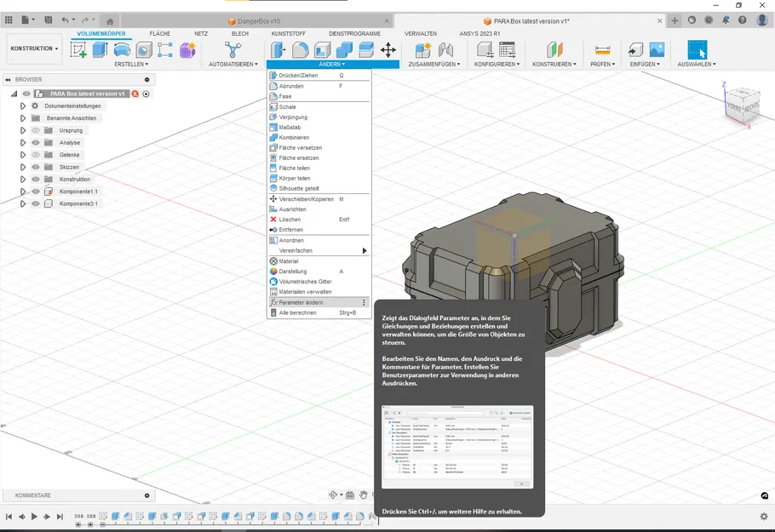This screenshot has width=775, height=532.
Task: Show the hidden Ursprung folder
Action: (x=36, y=130)
